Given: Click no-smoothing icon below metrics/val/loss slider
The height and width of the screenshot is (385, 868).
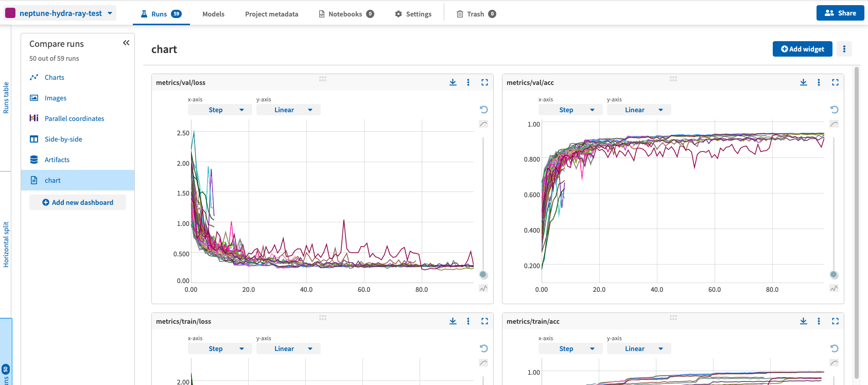Looking at the screenshot, I should 483,288.
